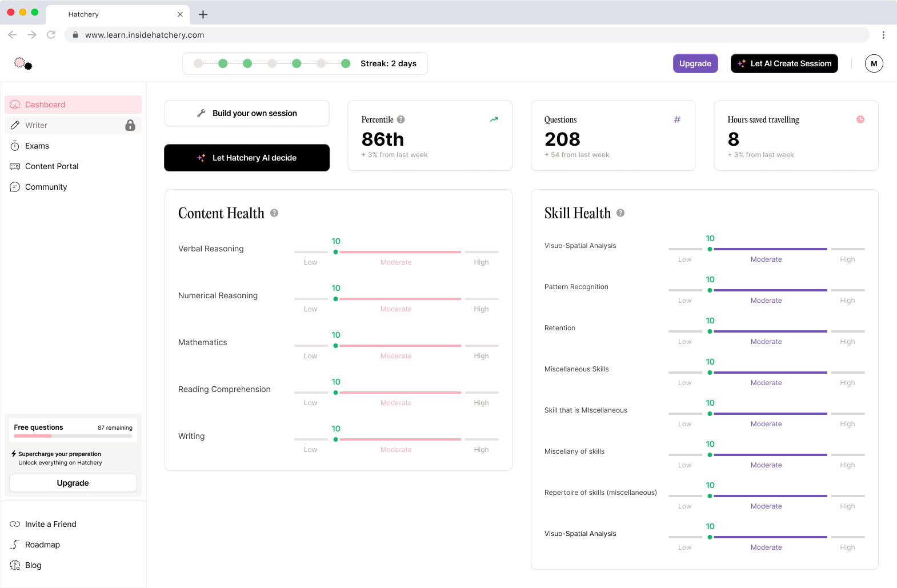The width and height of the screenshot is (897, 588).
Task: Click the Community chat bubble icon
Action: click(15, 187)
